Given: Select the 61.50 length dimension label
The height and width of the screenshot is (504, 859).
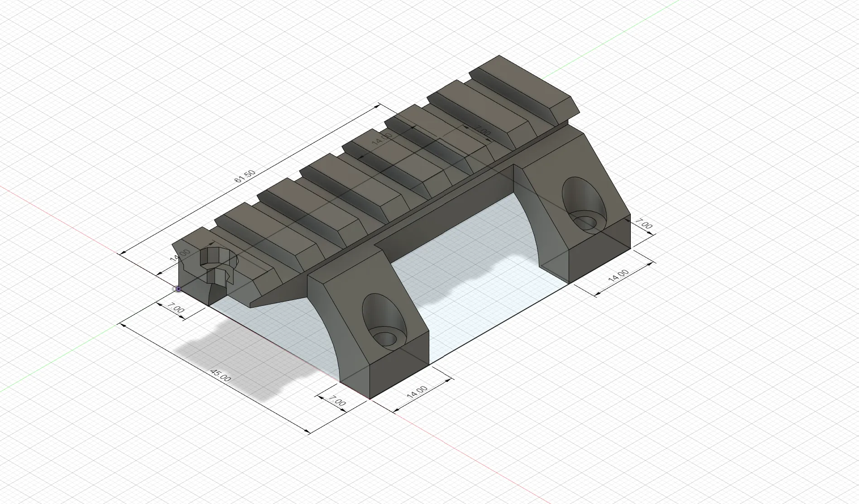Looking at the screenshot, I should [245, 176].
